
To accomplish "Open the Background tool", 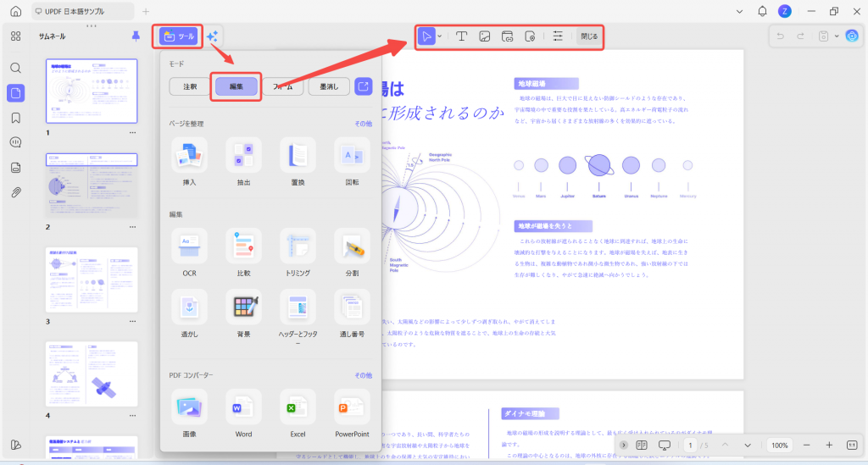I will coord(243,307).
